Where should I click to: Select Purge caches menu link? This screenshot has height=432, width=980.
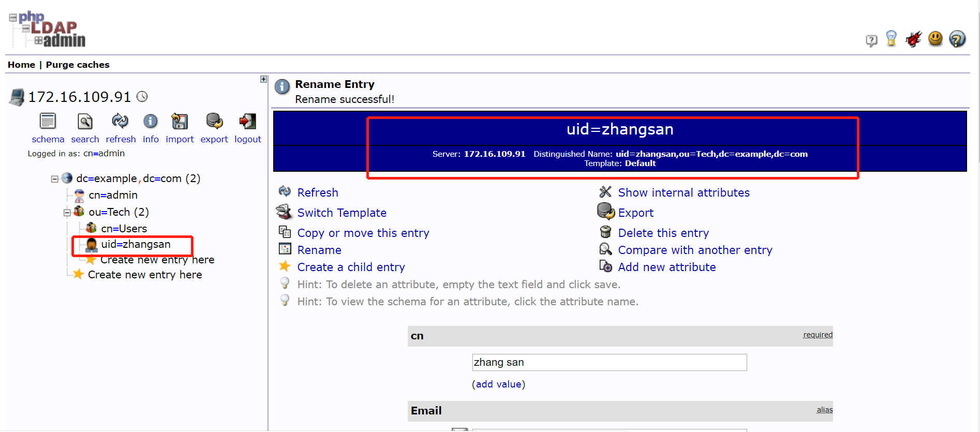pyautogui.click(x=78, y=65)
